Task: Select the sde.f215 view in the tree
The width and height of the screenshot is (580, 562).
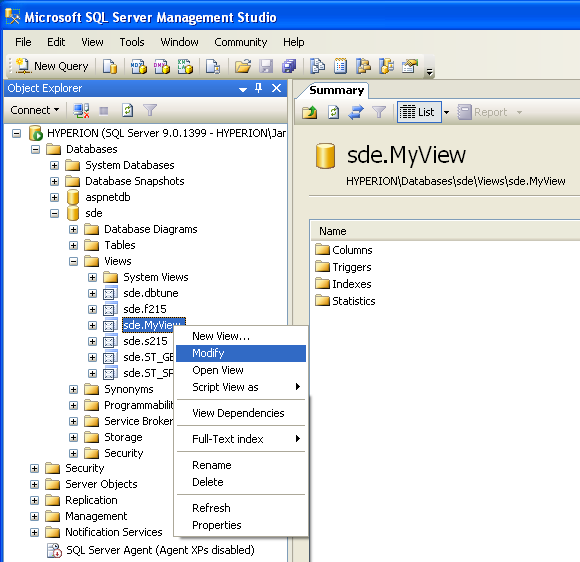Action: 145,309
